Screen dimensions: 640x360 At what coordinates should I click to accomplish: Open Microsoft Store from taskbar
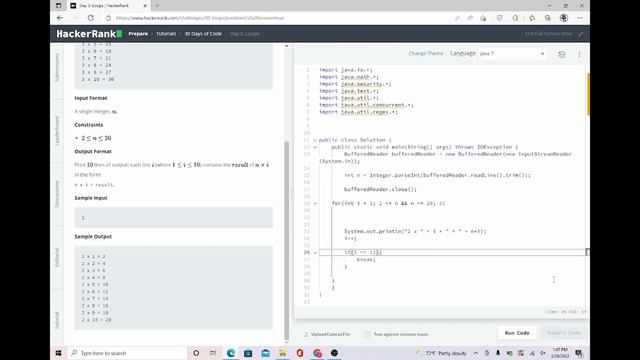click(x=248, y=353)
